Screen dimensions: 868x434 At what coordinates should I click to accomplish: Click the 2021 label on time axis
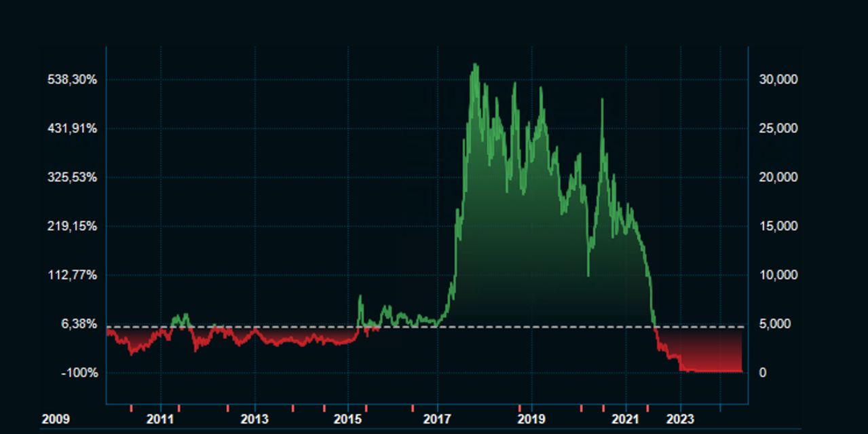(x=625, y=419)
